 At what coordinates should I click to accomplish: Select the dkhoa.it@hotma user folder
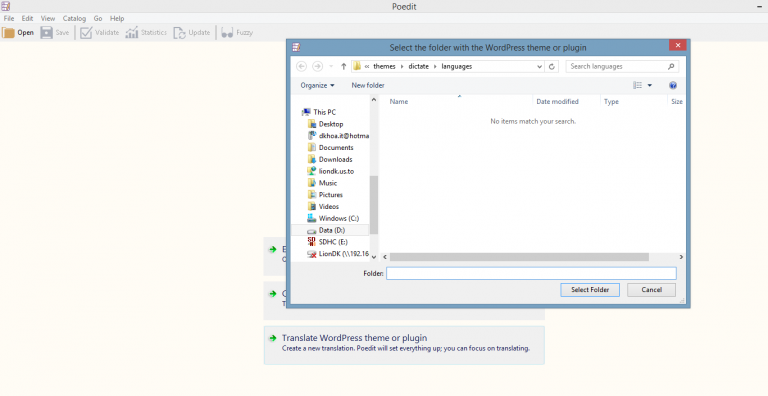point(338,136)
